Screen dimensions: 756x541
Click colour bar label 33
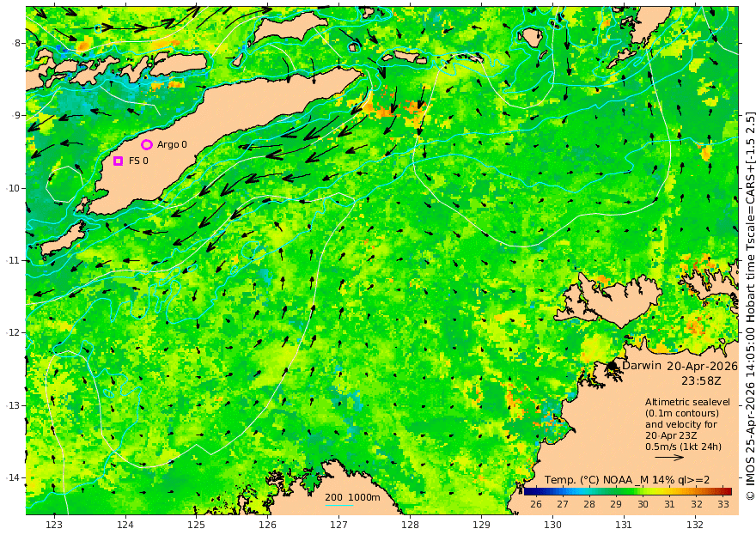[x=722, y=504]
